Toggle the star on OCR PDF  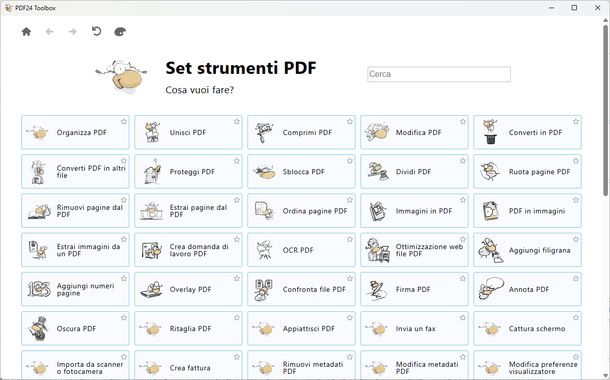[x=350, y=240]
